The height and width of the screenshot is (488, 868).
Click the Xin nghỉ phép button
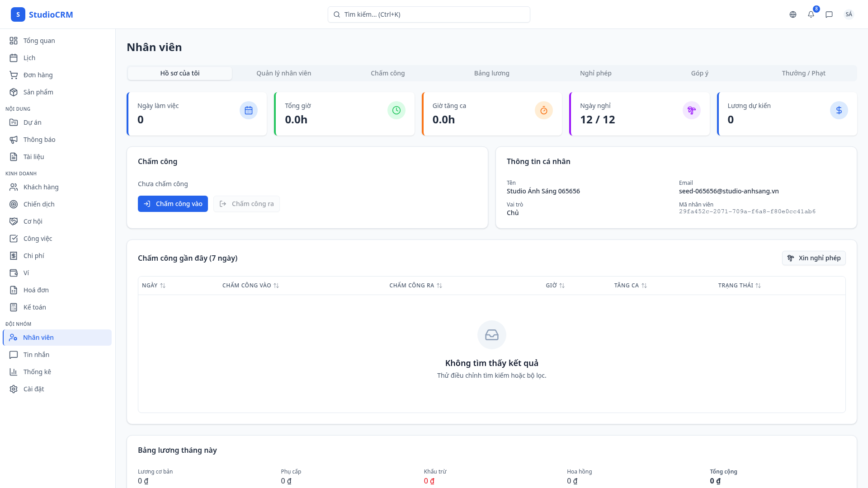tap(813, 258)
